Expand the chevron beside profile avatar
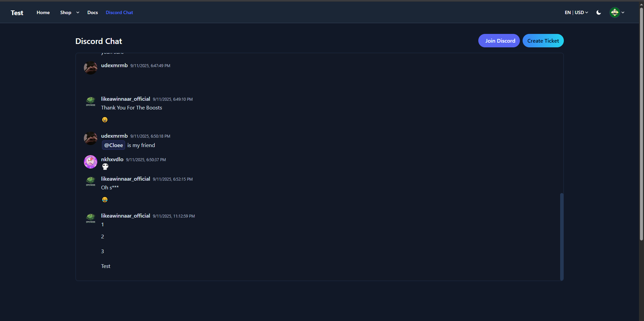Viewport: 644px width, 321px height. [623, 12]
